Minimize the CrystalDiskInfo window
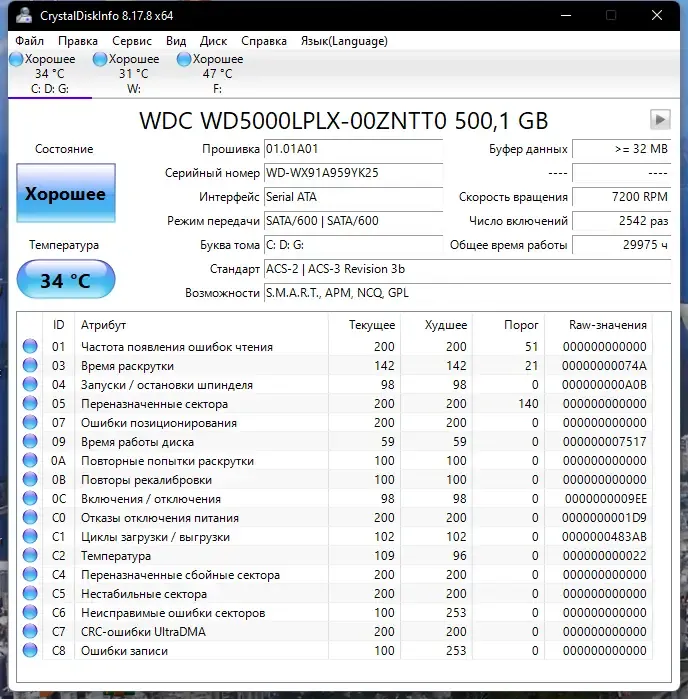The width and height of the screenshot is (688, 699). tap(566, 15)
